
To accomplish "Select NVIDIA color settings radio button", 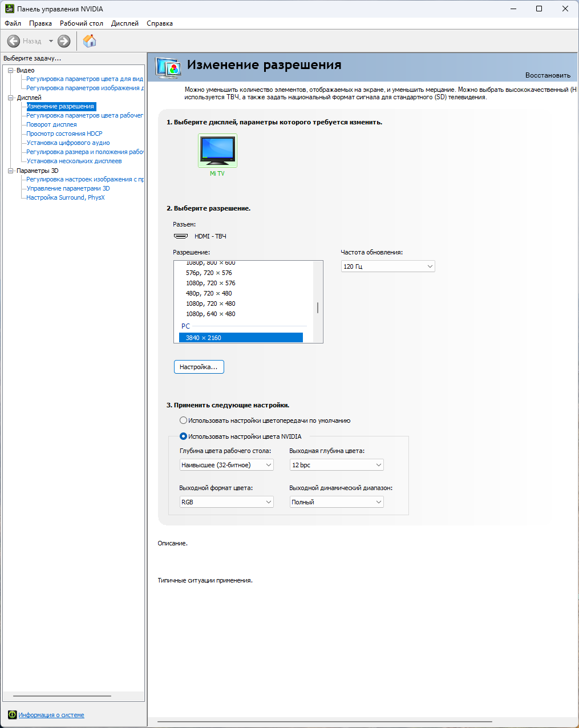I will point(183,436).
